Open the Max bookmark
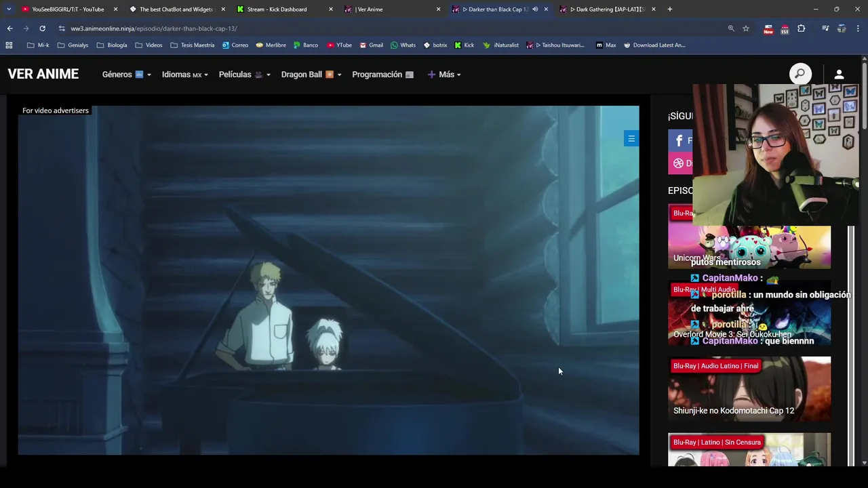The width and height of the screenshot is (868, 488). [x=606, y=45]
